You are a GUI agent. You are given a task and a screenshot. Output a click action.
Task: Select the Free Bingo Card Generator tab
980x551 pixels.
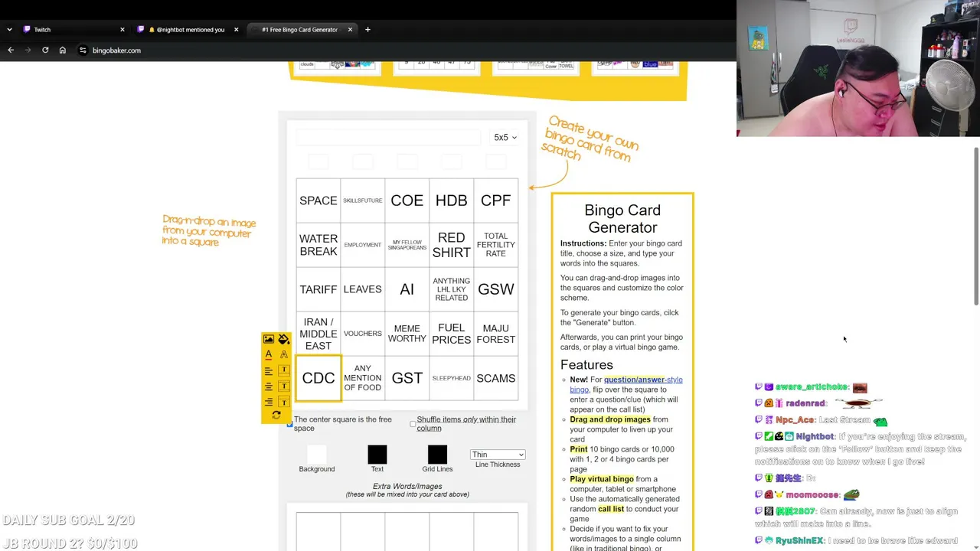tap(301, 30)
